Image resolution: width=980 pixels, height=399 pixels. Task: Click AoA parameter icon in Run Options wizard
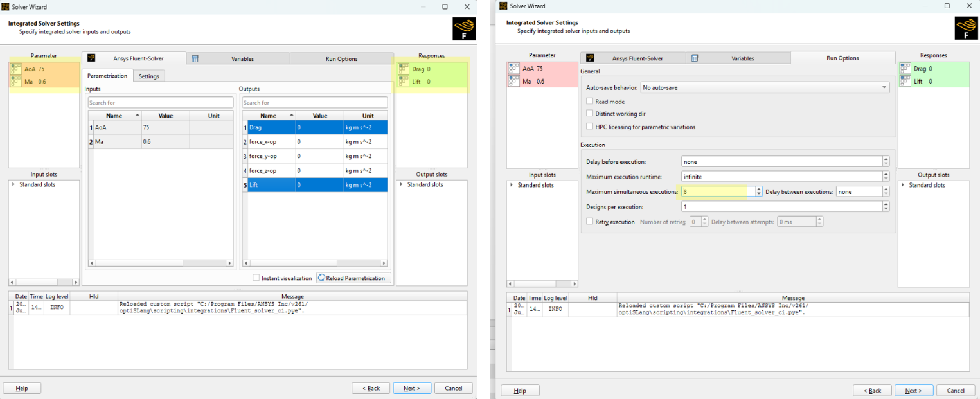pyautogui.click(x=514, y=69)
